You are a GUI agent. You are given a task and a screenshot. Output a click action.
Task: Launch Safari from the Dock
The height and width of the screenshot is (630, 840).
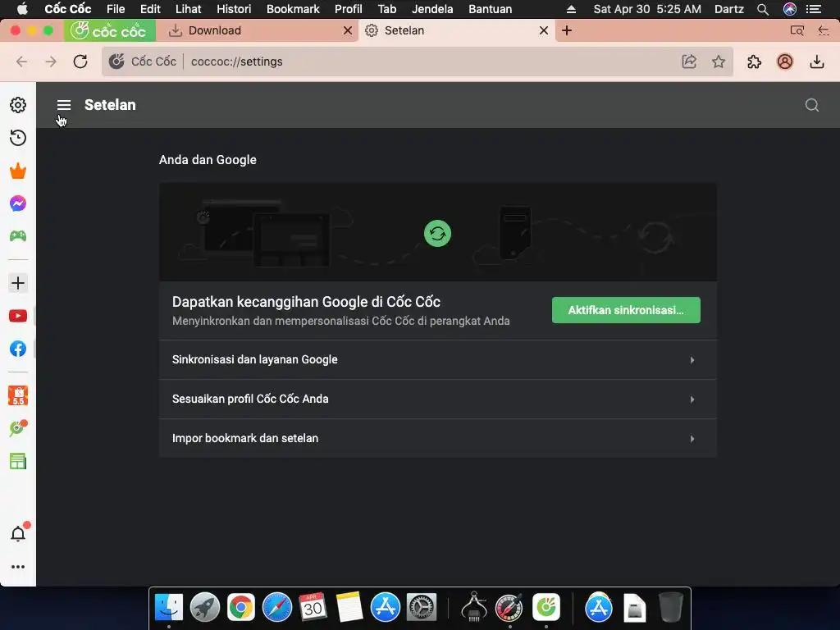(277, 607)
